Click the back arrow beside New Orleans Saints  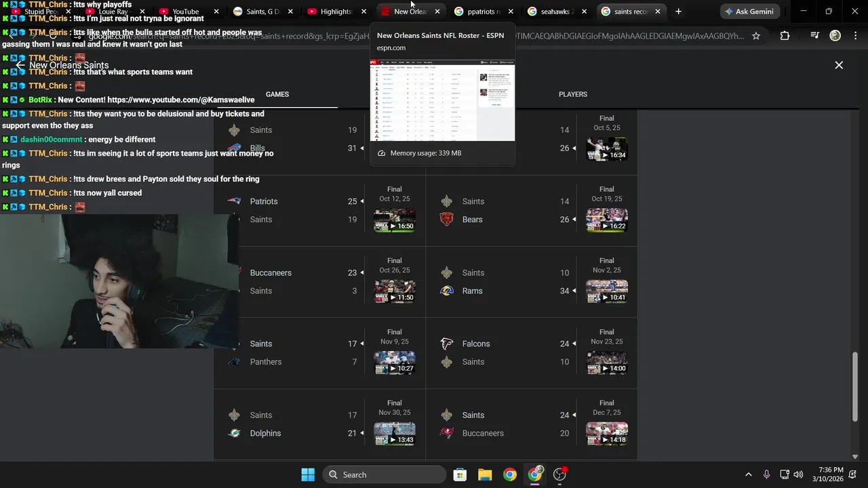(x=20, y=65)
